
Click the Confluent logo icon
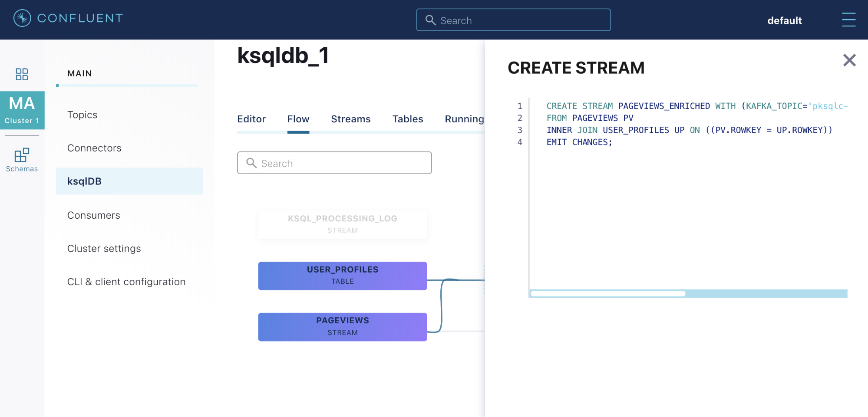click(22, 18)
